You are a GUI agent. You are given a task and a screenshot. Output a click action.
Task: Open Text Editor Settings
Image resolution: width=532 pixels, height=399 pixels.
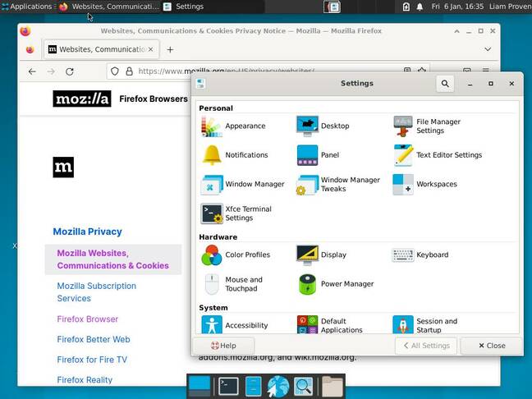tap(438, 155)
